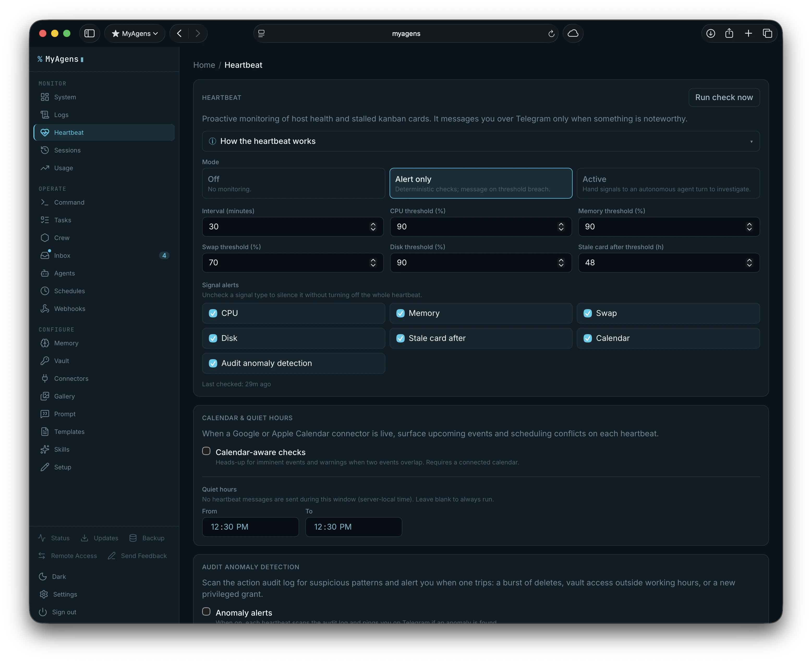Viewport: 812px width, 662px height.
Task: Open Settings in sidebar footer
Action: [x=58, y=594]
